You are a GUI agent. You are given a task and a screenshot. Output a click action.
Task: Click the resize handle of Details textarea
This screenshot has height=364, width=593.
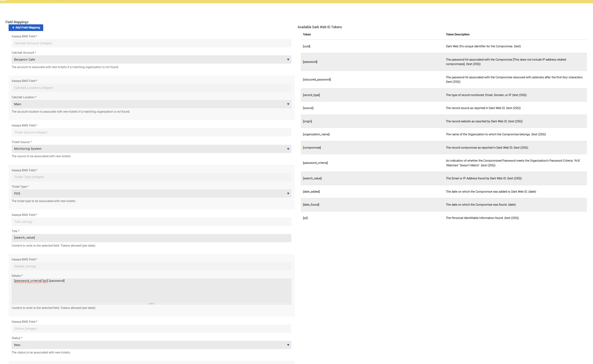tap(151, 304)
